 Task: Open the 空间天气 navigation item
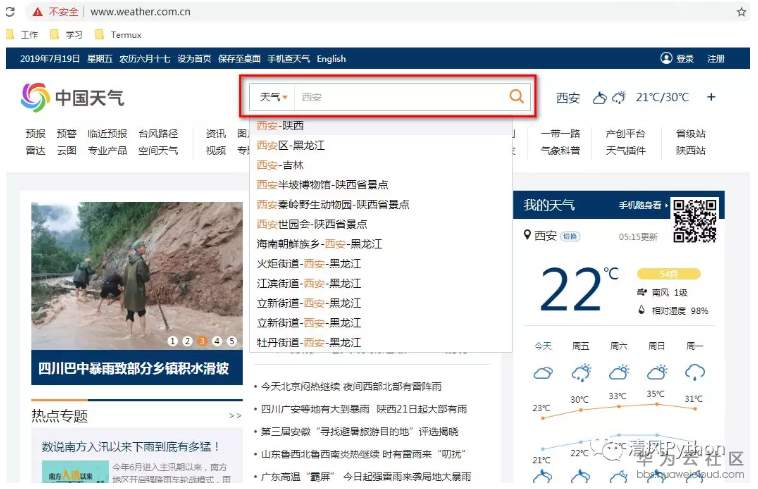click(x=158, y=150)
